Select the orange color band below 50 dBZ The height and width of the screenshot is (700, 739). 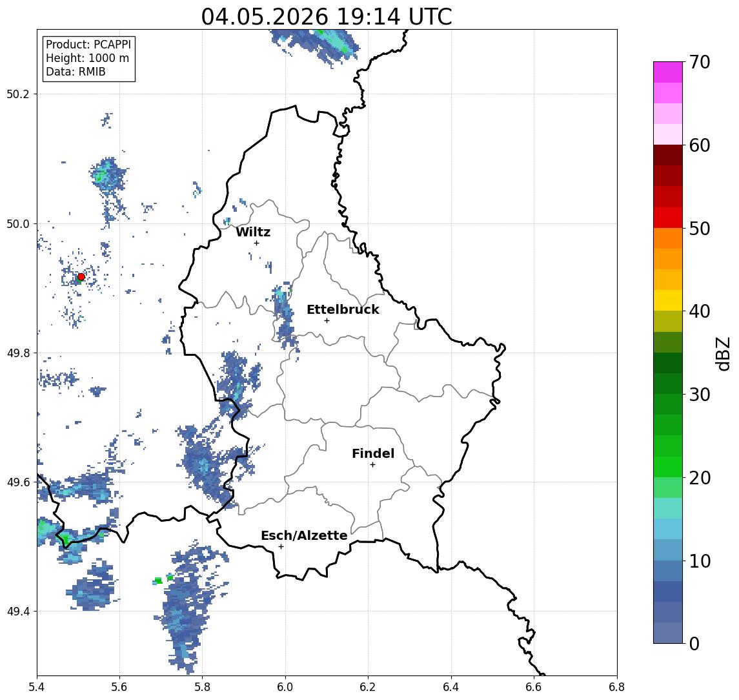point(668,238)
